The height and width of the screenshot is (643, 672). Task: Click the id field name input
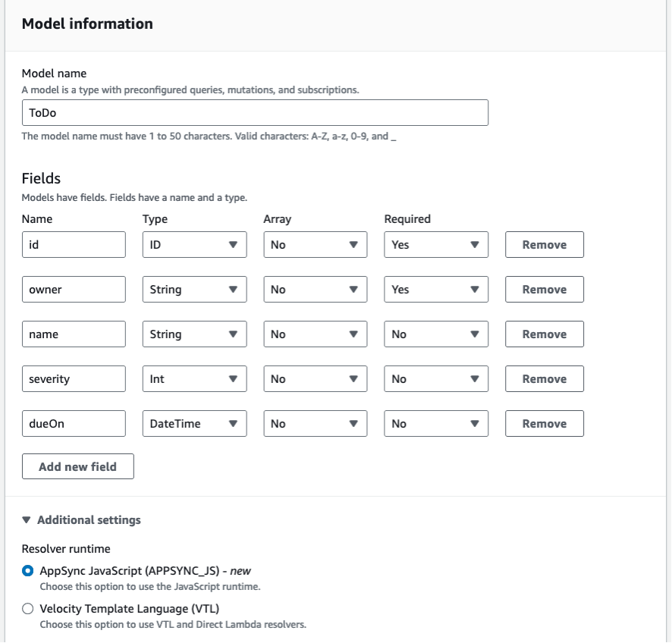pos(73,244)
